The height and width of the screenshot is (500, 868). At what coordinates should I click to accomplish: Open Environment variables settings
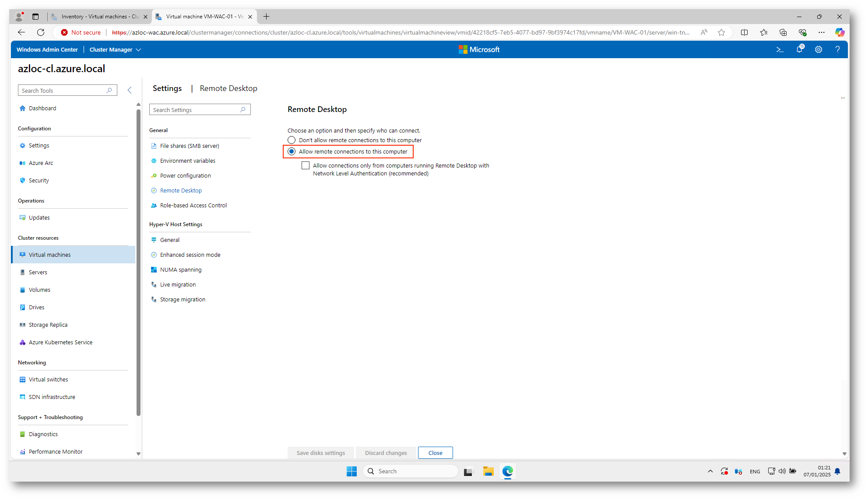point(188,161)
